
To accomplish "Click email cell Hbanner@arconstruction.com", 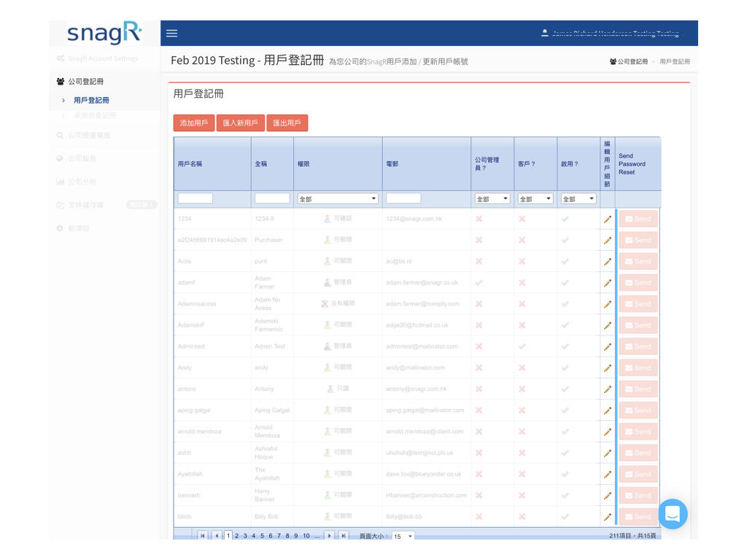I will click(x=426, y=495).
